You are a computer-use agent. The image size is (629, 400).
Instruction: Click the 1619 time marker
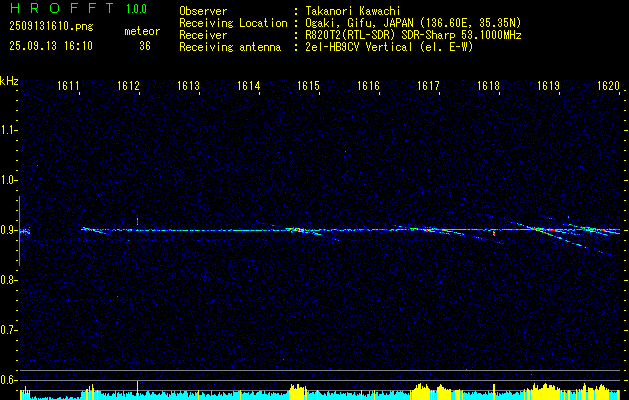(x=548, y=86)
